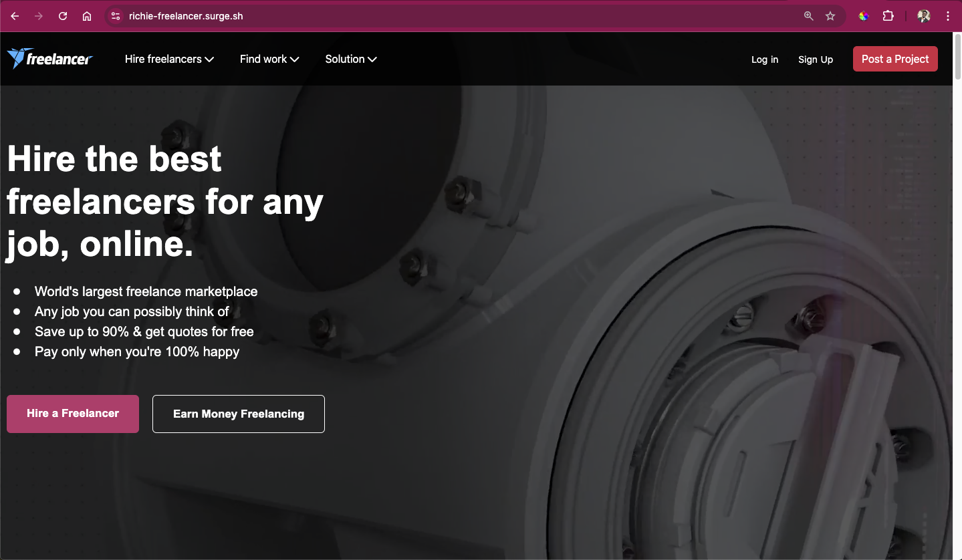Click "Save up to 90% & get quotes" text
Screen dimensions: 962x560
tap(144, 331)
